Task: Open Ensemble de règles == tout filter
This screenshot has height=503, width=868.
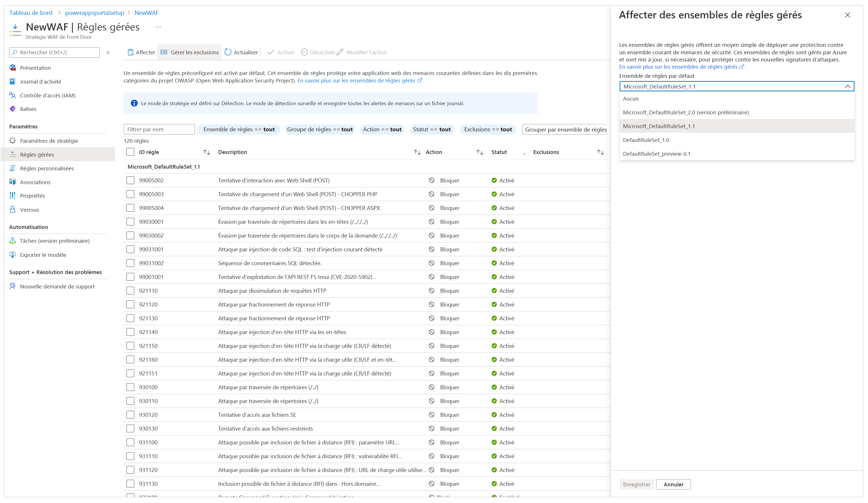Action: 239,129
